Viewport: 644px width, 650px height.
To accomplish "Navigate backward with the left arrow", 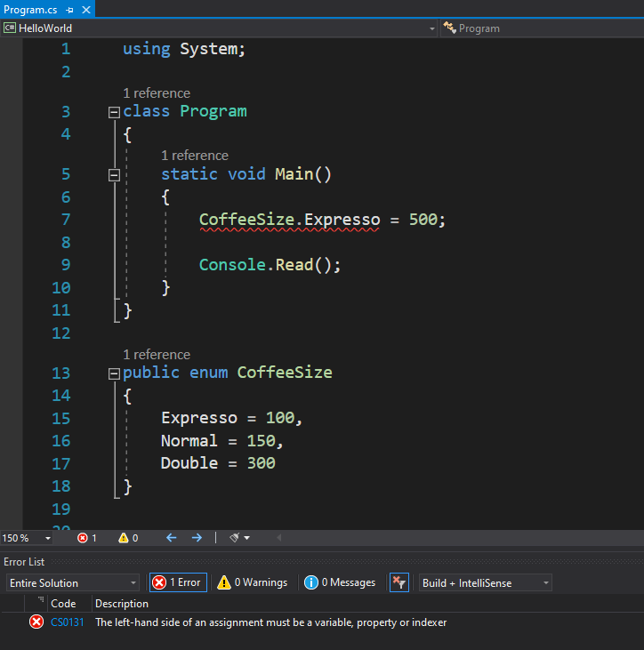I will (x=172, y=538).
